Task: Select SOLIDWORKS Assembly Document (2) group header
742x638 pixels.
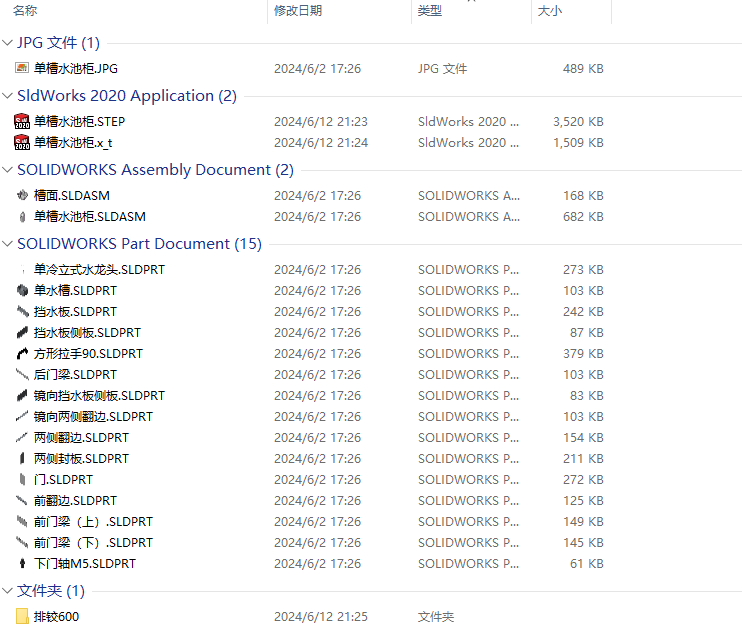Action: coord(155,169)
